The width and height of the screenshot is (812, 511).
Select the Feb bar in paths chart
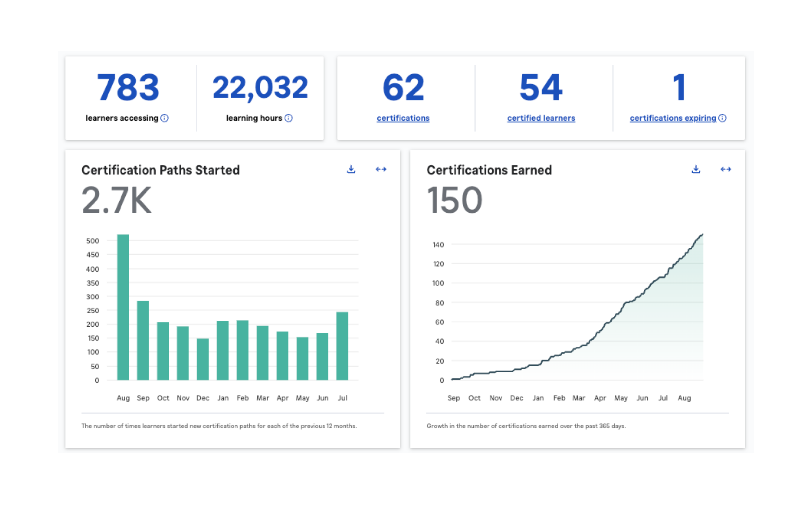click(242, 350)
